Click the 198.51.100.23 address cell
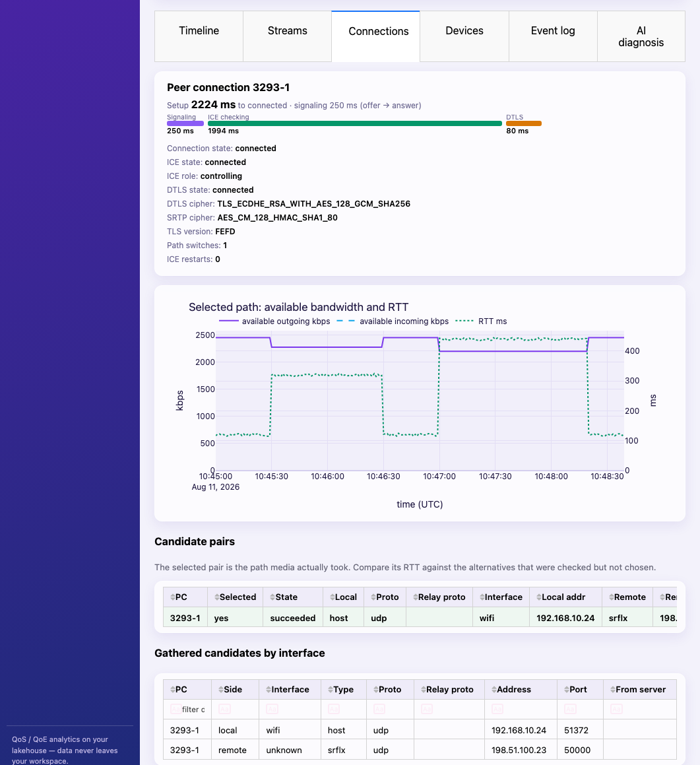Image resolution: width=700 pixels, height=765 pixels. click(x=521, y=750)
